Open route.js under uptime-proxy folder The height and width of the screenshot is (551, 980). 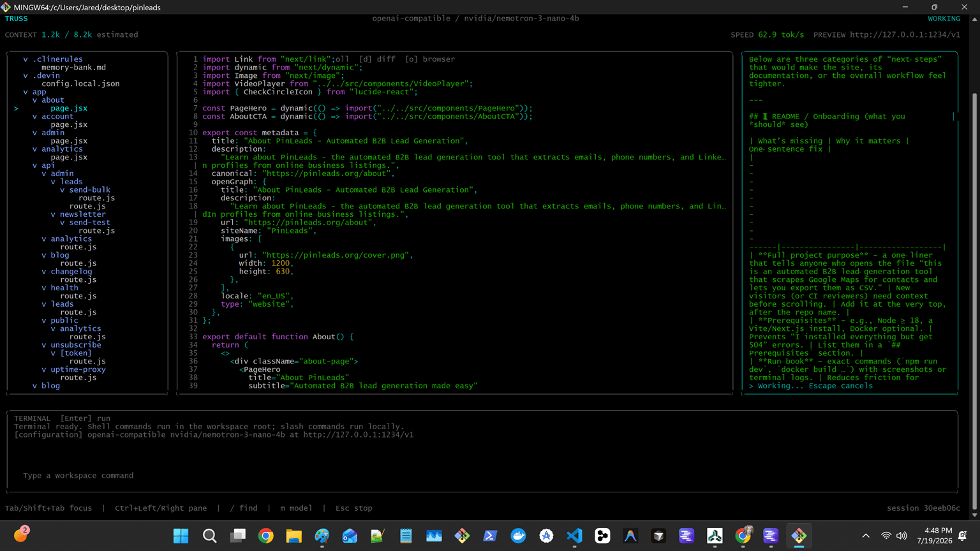pos(78,378)
